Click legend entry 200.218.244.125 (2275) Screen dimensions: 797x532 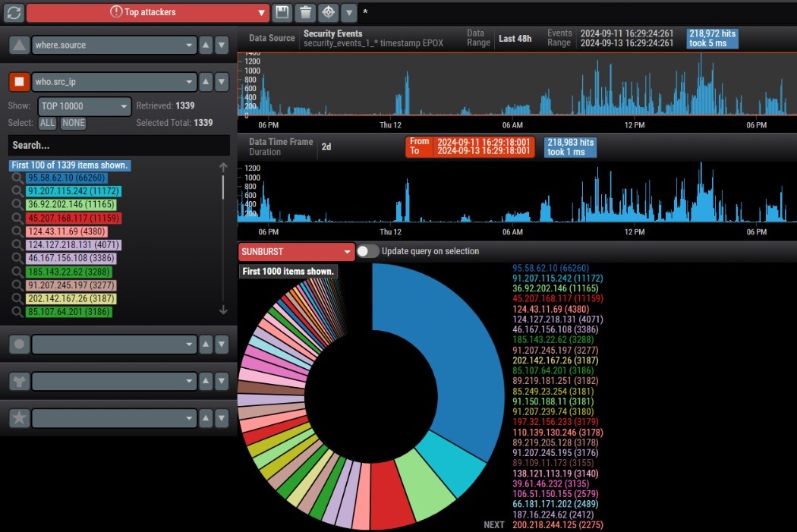[x=558, y=525]
